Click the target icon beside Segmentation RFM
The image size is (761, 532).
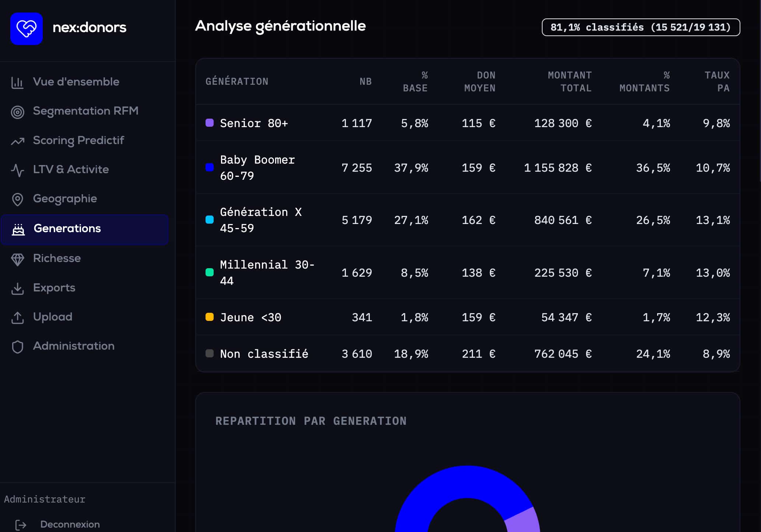pyautogui.click(x=17, y=112)
